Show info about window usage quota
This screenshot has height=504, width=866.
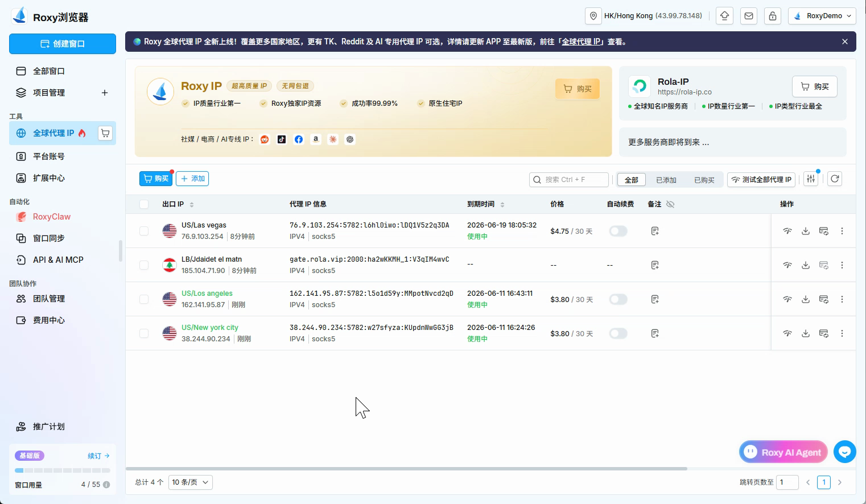point(106,485)
